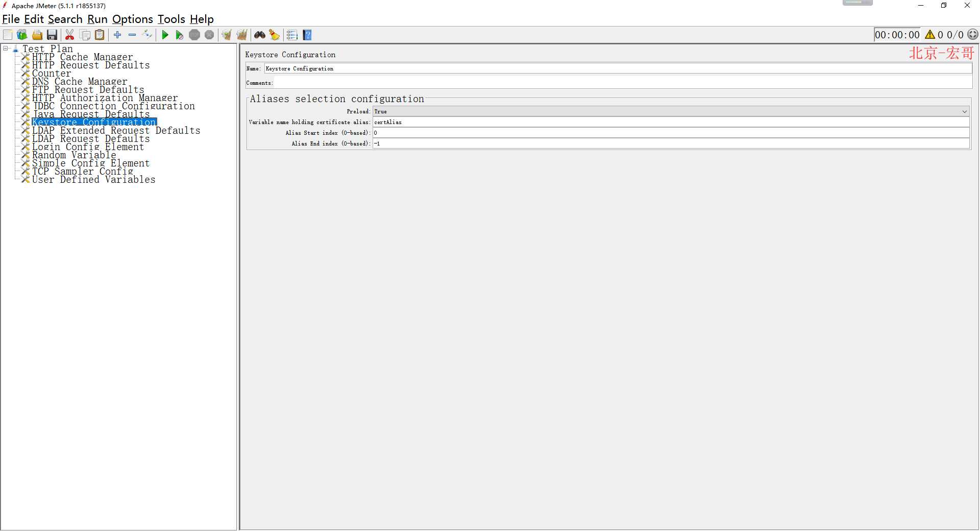This screenshot has width=980, height=531.
Task: Open the Tools menu
Action: coord(171,19)
